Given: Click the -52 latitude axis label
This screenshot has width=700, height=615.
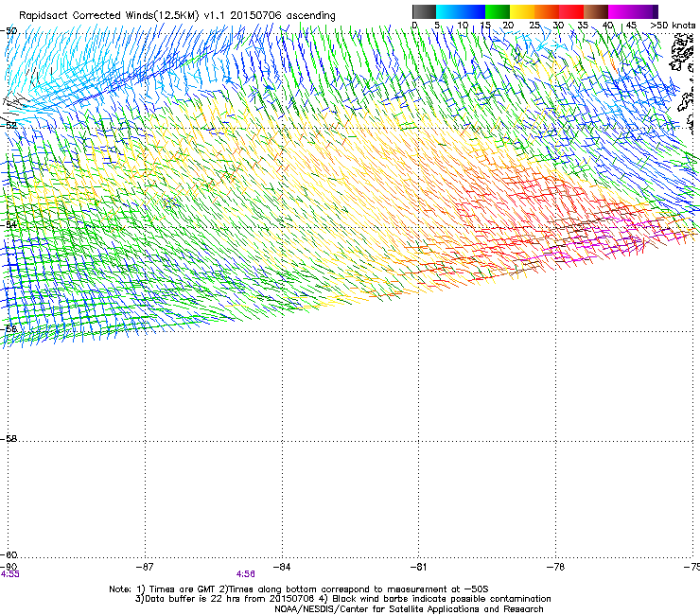Looking at the screenshot, I should coord(9,126).
